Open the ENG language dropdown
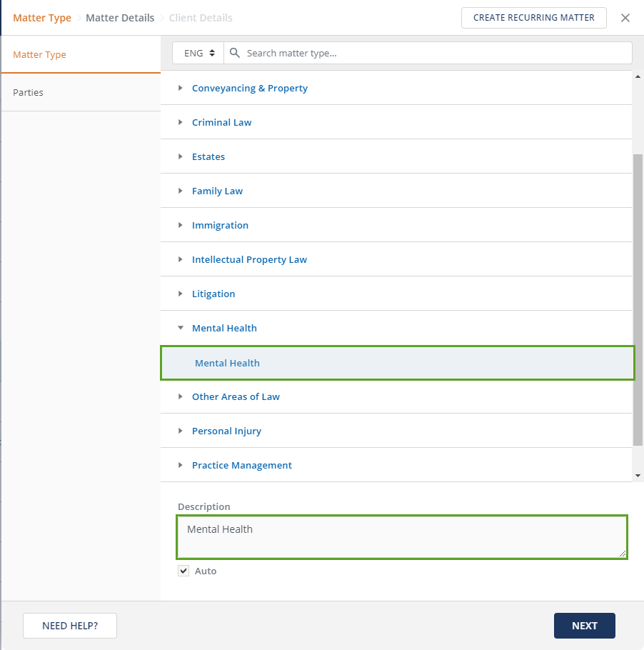The height and width of the screenshot is (650, 644). pos(198,54)
